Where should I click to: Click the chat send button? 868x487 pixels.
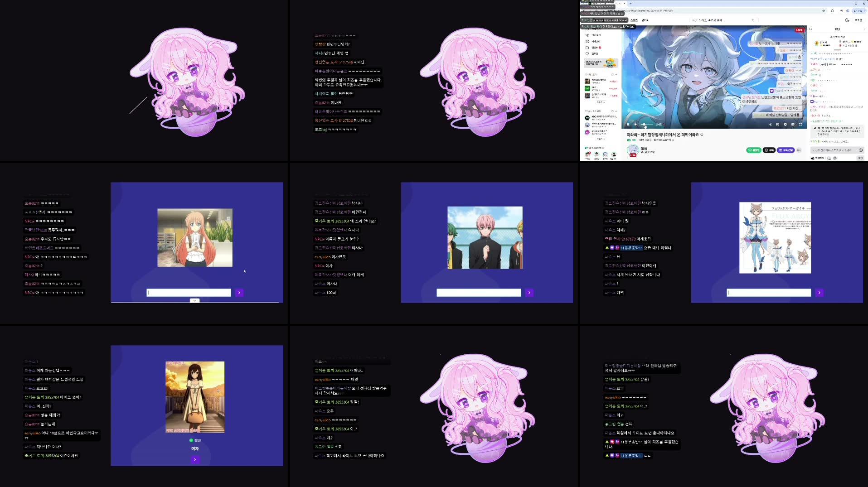pyautogui.click(x=860, y=158)
